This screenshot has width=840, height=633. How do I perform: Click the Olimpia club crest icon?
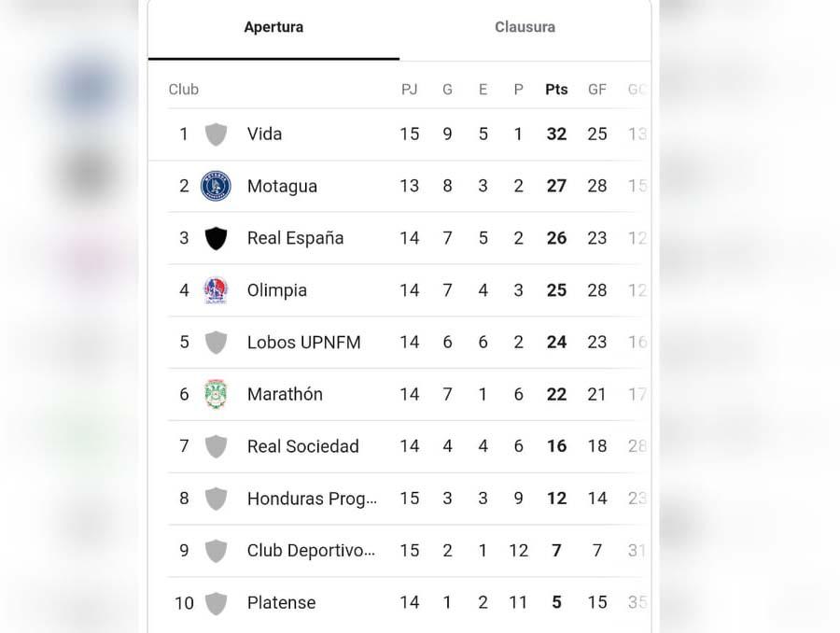[x=216, y=290]
